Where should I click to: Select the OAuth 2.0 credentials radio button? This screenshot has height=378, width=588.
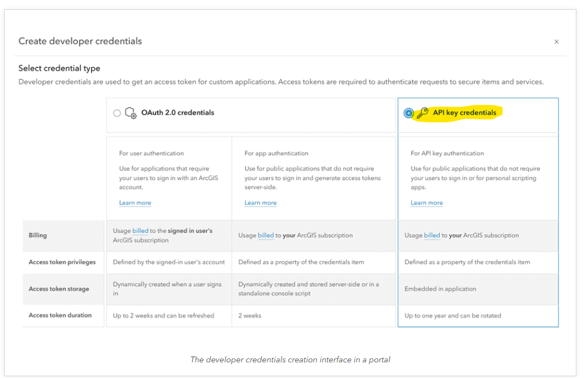point(117,113)
